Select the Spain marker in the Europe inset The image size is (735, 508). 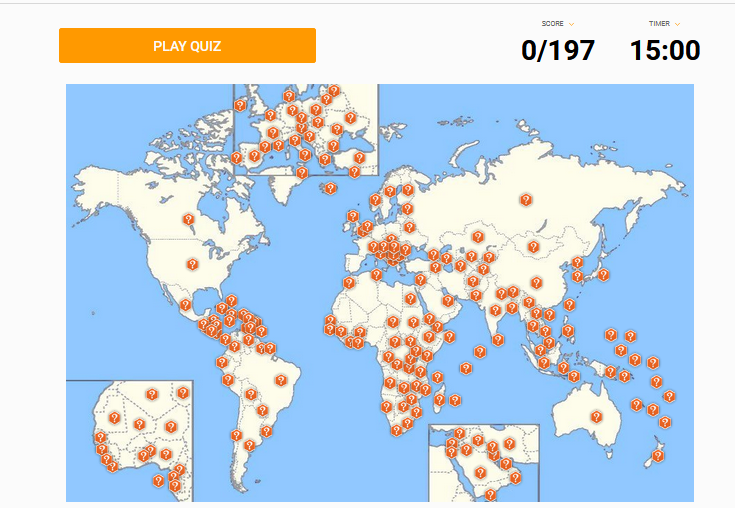pyautogui.click(x=255, y=156)
